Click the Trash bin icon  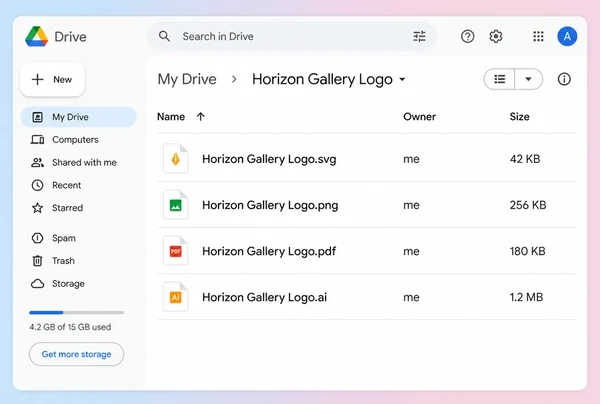click(x=37, y=261)
